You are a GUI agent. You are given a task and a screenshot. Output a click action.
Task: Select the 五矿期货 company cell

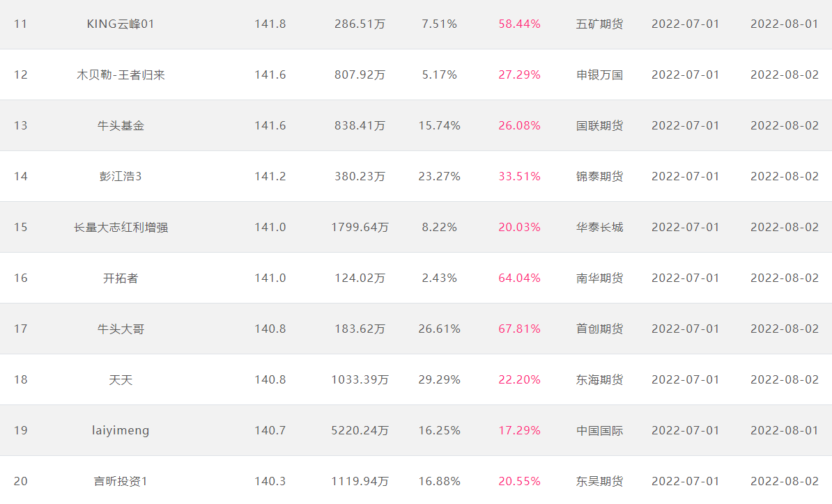[x=599, y=24]
